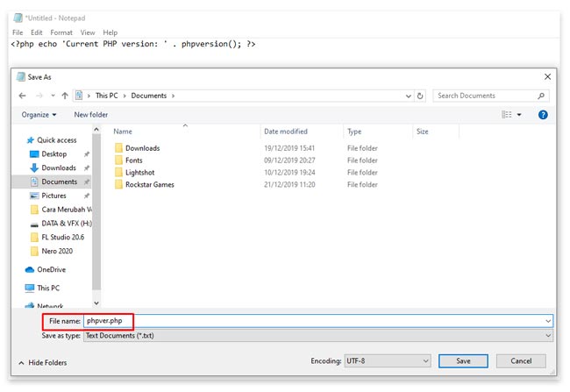This screenshot has width=570, height=392.
Task: Click the Back arrow in Save As dialog
Action: click(x=22, y=96)
